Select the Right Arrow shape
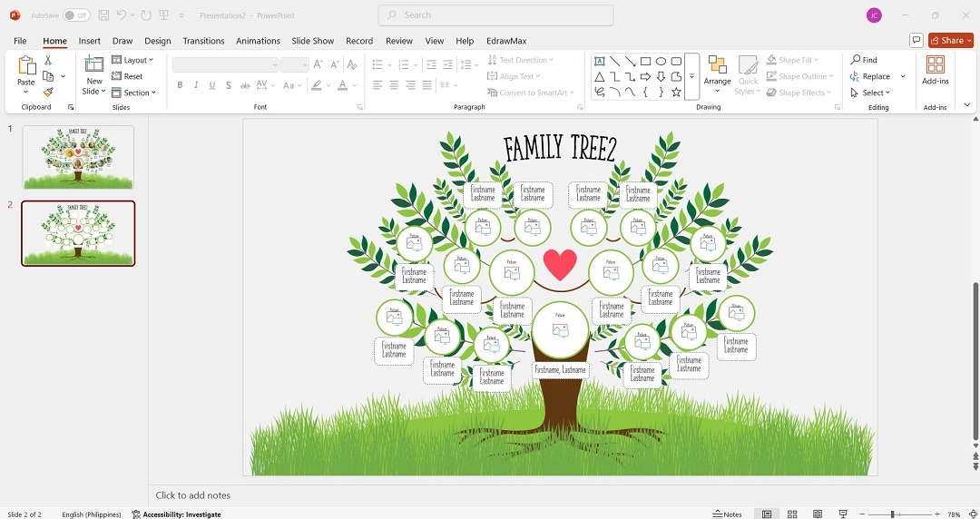 (x=646, y=77)
